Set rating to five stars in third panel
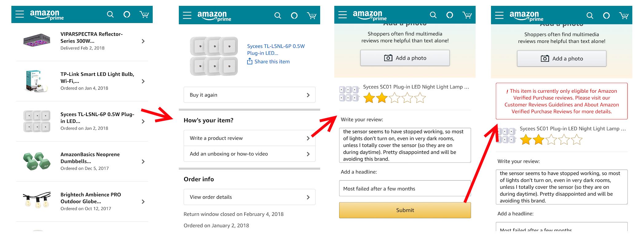 point(420,98)
